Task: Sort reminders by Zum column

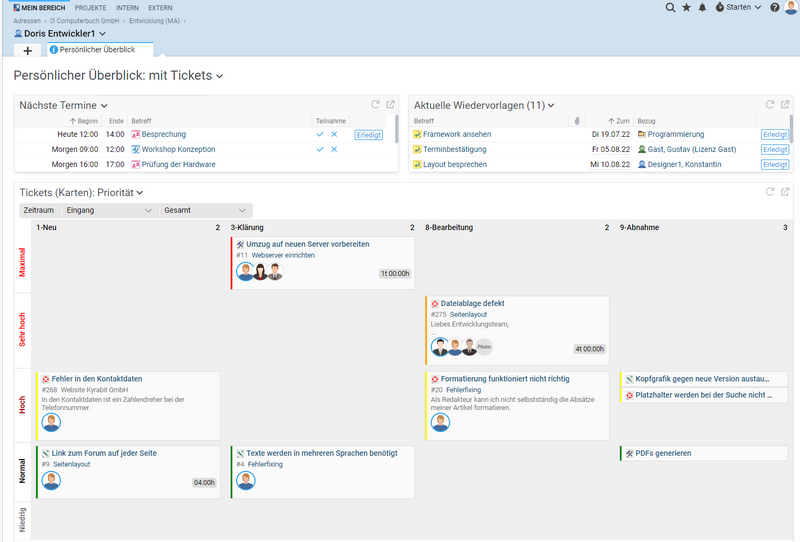Action: (619, 121)
